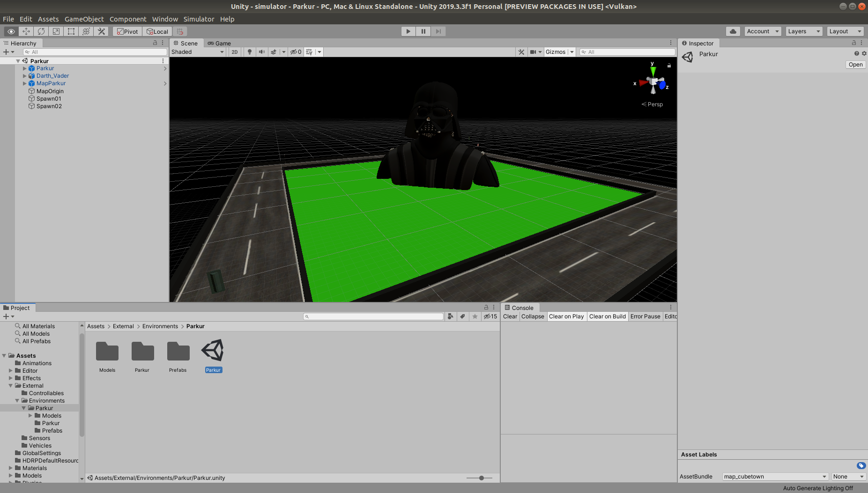Select the Move tool in toolbar
868x493 pixels.
tap(26, 31)
